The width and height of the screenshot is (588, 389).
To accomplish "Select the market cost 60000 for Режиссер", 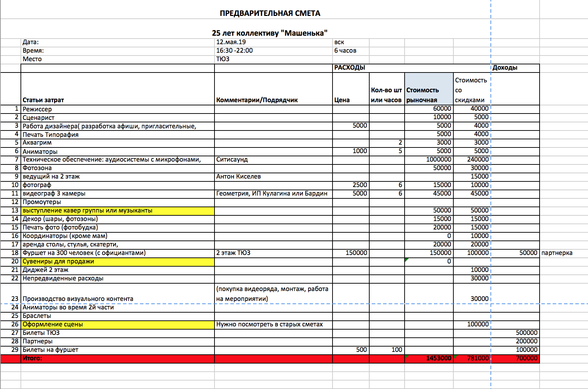I will point(429,109).
